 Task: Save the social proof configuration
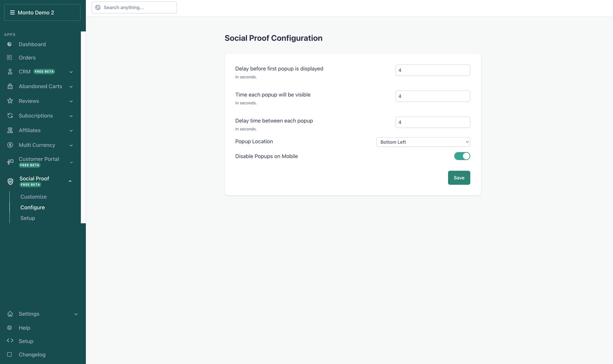coord(459,178)
